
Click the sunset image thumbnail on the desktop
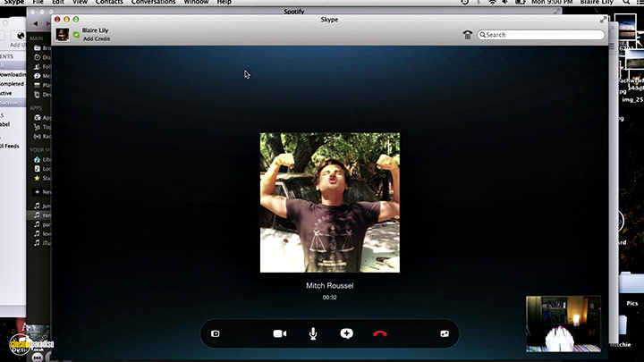pyautogui.click(x=625, y=27)
